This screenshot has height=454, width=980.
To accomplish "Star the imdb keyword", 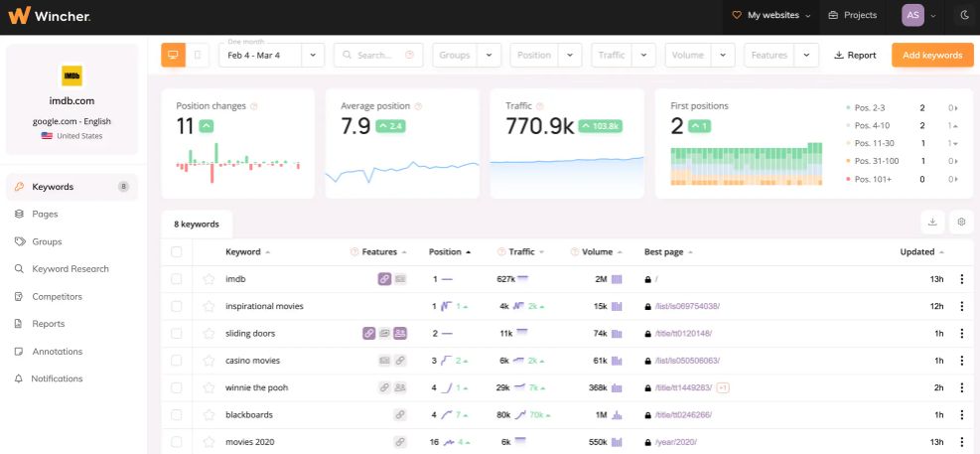I will 209,279.
